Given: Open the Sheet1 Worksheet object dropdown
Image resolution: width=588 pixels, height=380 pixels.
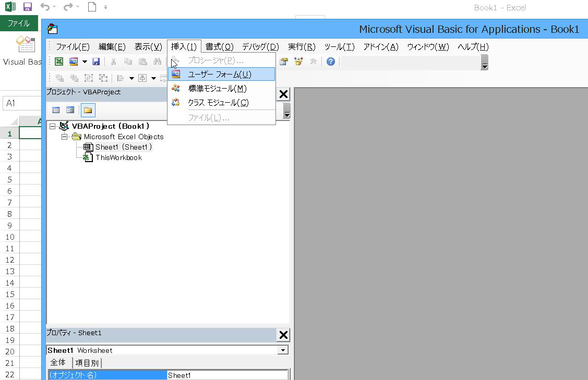Looking at the screenshot, I should tap(283, 350).
